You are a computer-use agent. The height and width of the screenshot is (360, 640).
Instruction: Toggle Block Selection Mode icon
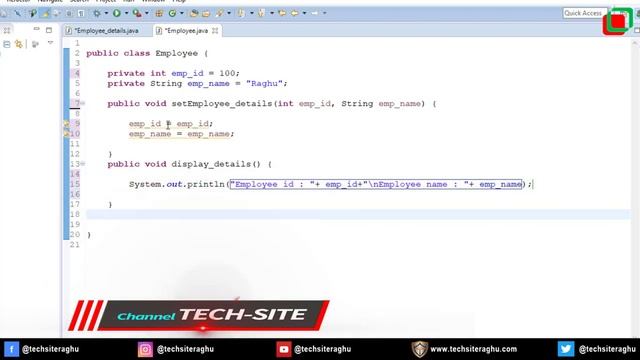coord(69,13)
